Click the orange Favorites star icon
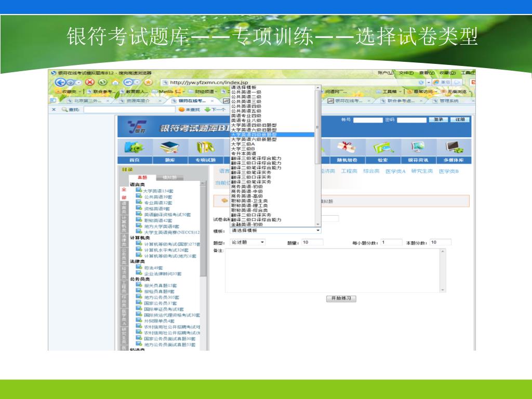 pyautogui.click(x=148, y=82)
